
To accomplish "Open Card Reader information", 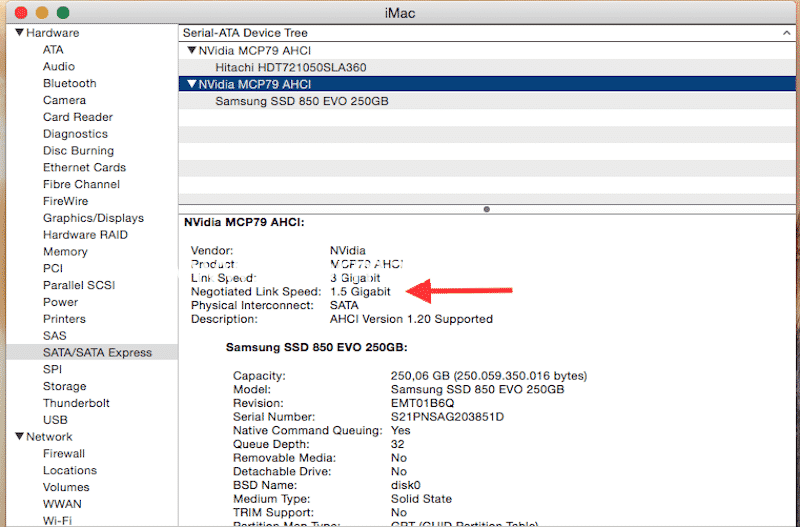I will pyautogui.click(x=78, y=117).
